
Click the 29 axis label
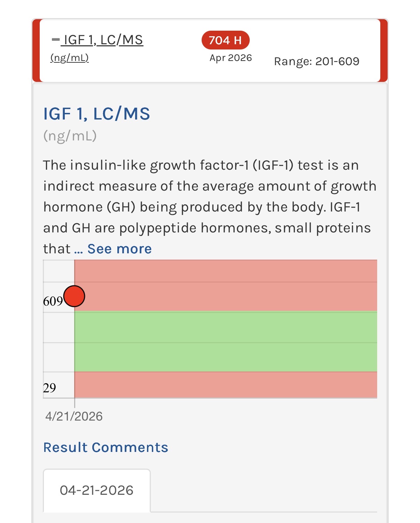[49, 388]
